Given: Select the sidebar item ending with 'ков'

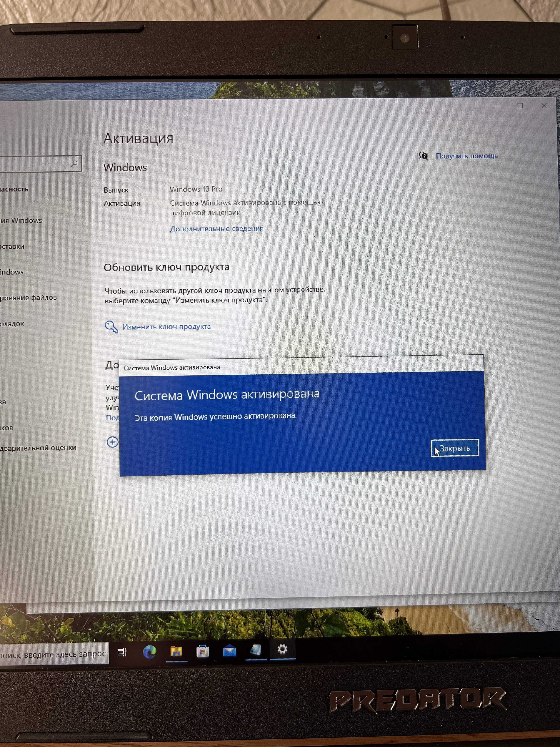Looking at the screenshot, I should point(7,428).
